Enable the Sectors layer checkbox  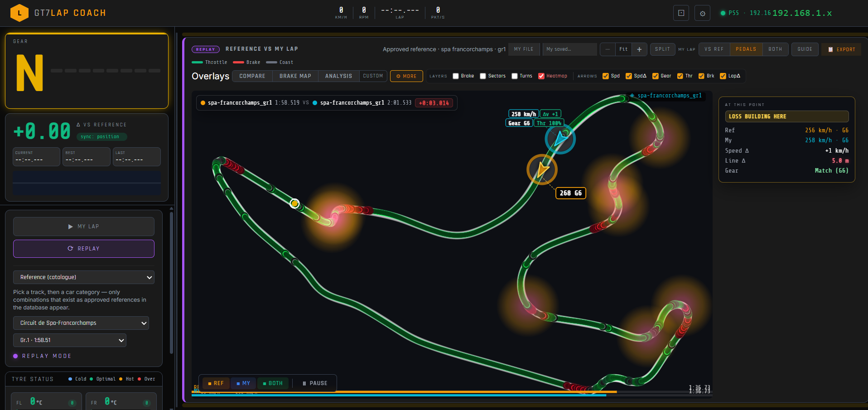pyautogui.click(x=483, y=76)
